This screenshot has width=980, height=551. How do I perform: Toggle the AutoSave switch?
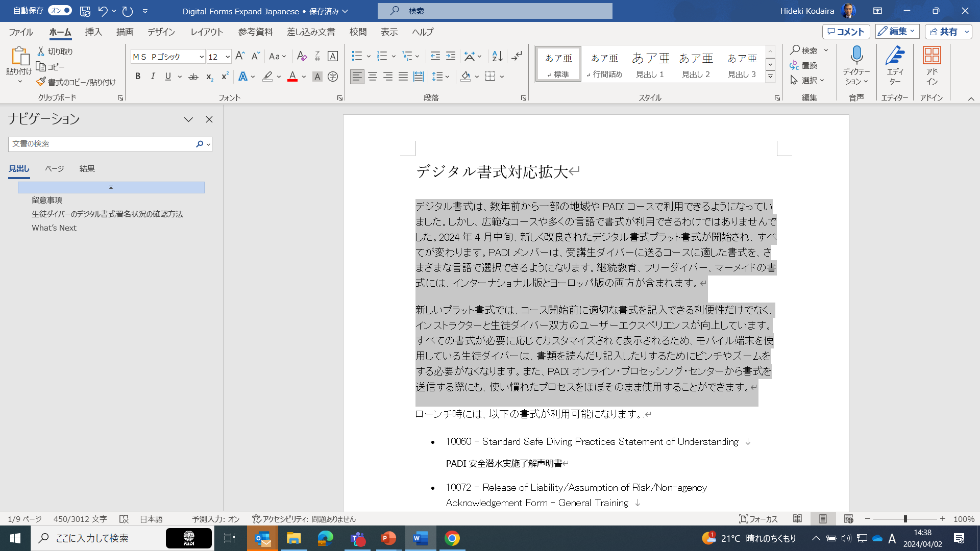(60, 10)
